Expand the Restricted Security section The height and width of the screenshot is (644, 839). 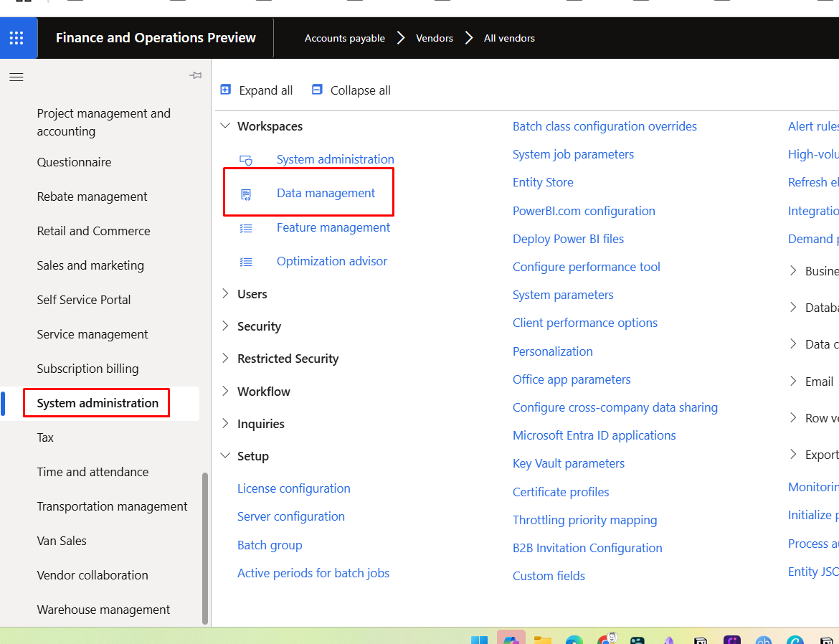pyautogui.click(x=225, y=358)
